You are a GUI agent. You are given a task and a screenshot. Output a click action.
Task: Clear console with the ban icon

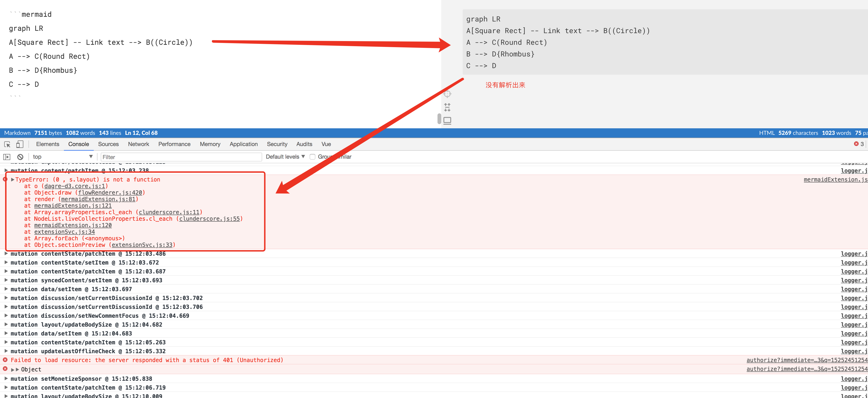[x=20, y=157]
